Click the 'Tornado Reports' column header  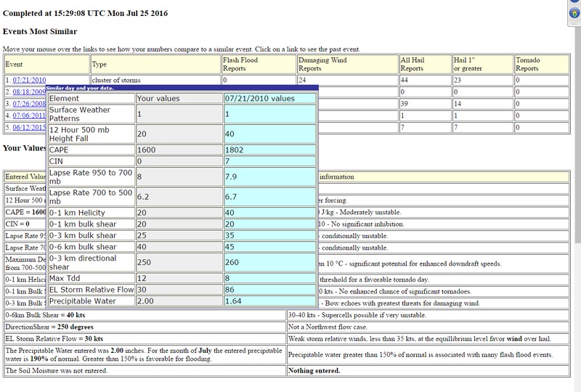(x=542, y=64)
